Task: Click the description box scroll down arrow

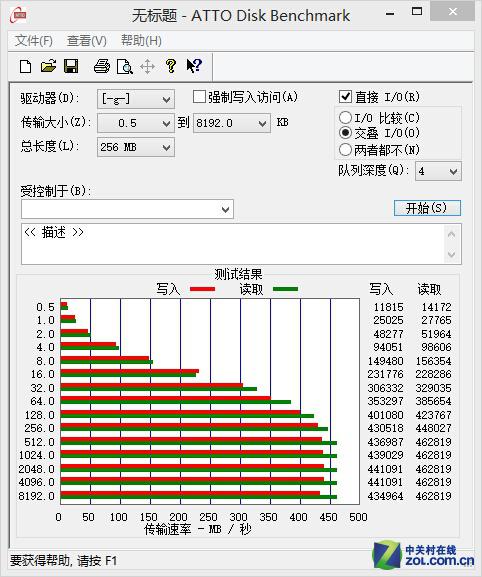Action: [452, 254]
